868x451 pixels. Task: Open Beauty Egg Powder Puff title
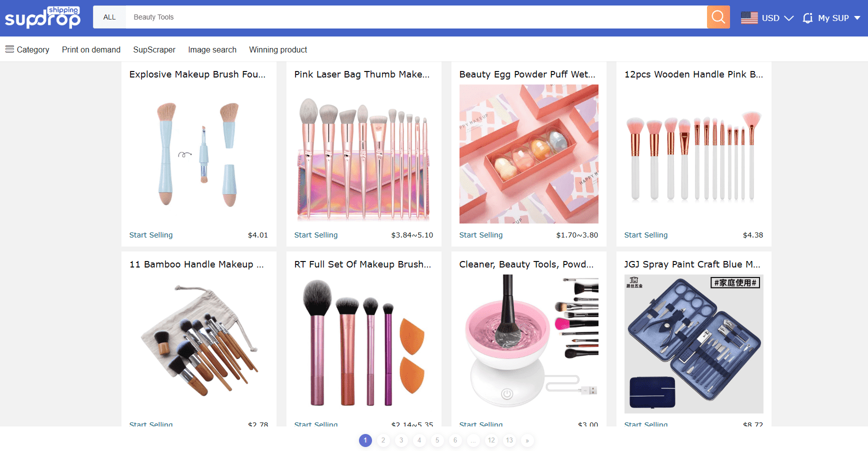click(527, 74)
